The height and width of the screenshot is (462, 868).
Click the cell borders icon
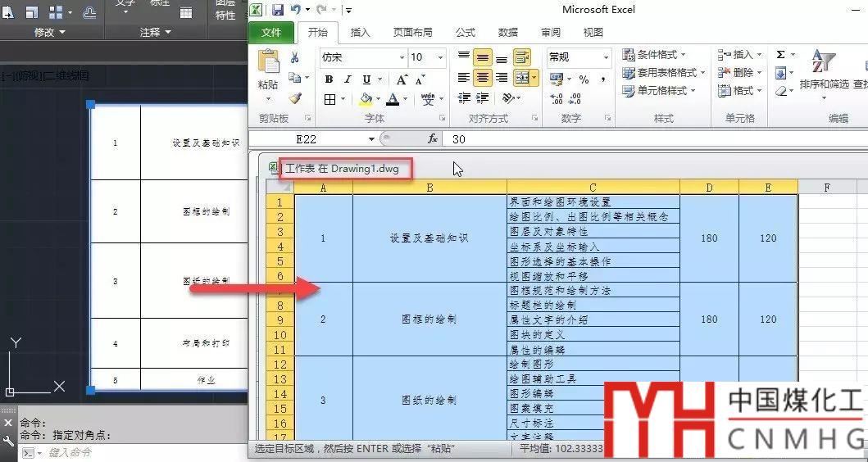click(330, 100)
